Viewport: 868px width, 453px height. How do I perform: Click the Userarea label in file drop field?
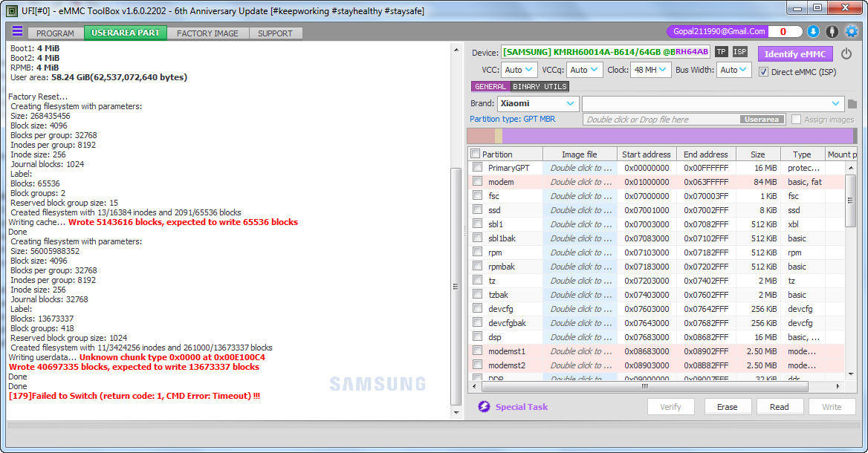pyautogui.click(x=762, y=120)
